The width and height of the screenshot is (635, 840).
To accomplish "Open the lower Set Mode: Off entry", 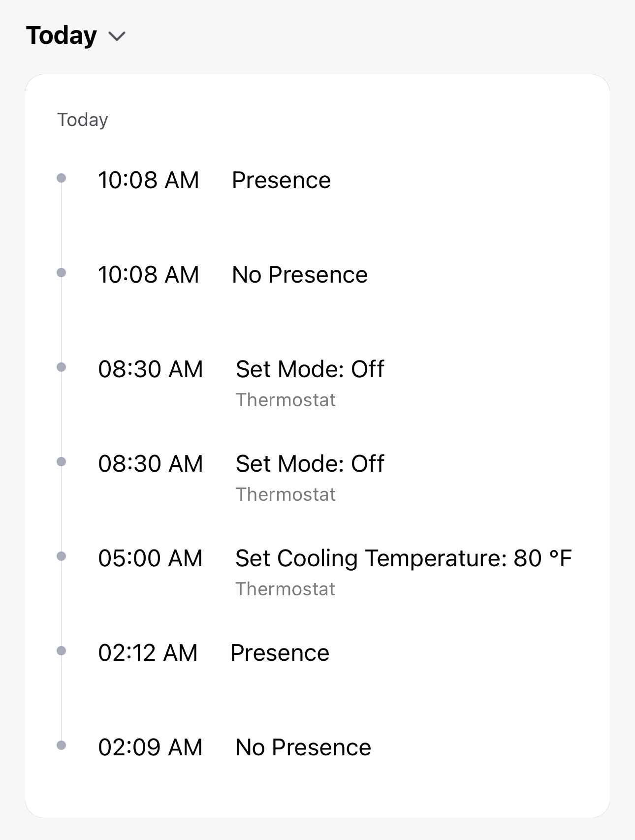I will tap(310, 464).
